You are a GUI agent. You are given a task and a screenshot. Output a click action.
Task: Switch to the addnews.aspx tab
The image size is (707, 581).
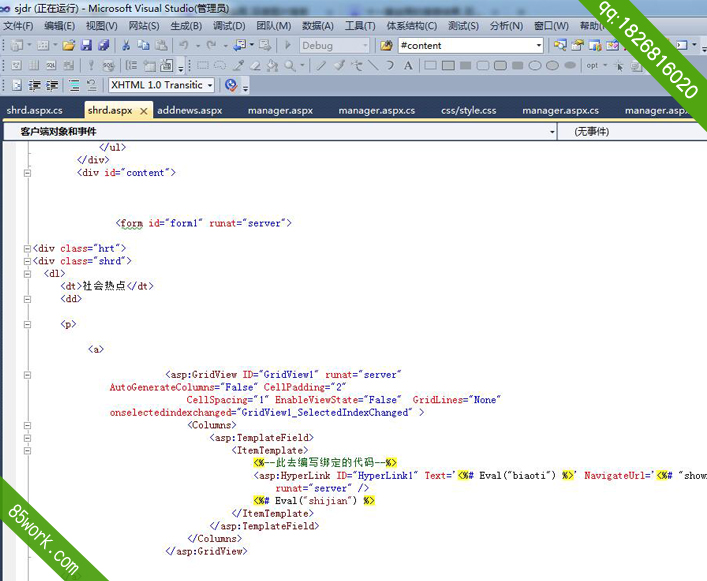190,110
